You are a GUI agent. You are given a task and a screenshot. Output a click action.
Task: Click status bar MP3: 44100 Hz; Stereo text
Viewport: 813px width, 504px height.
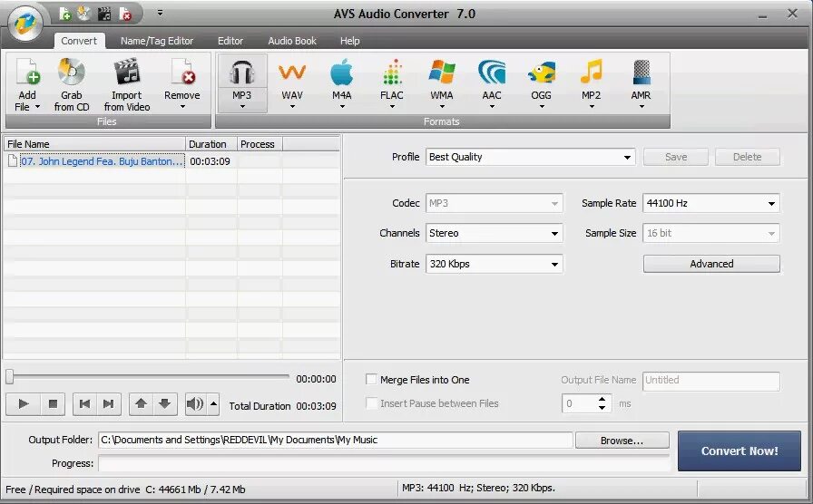[x=478, y=488]
